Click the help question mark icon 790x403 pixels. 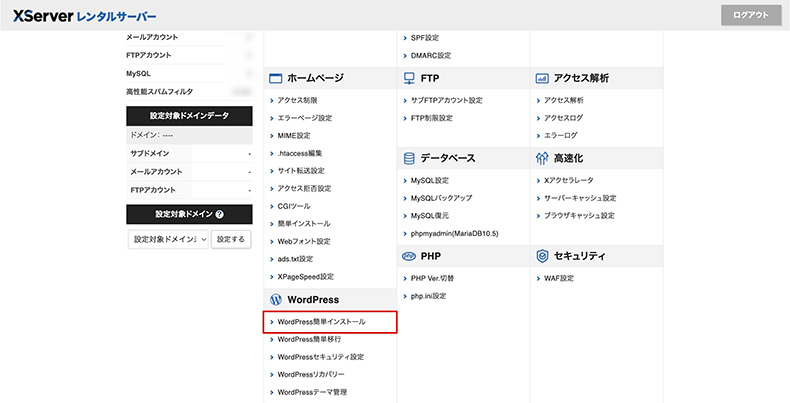tap(219, 214)
